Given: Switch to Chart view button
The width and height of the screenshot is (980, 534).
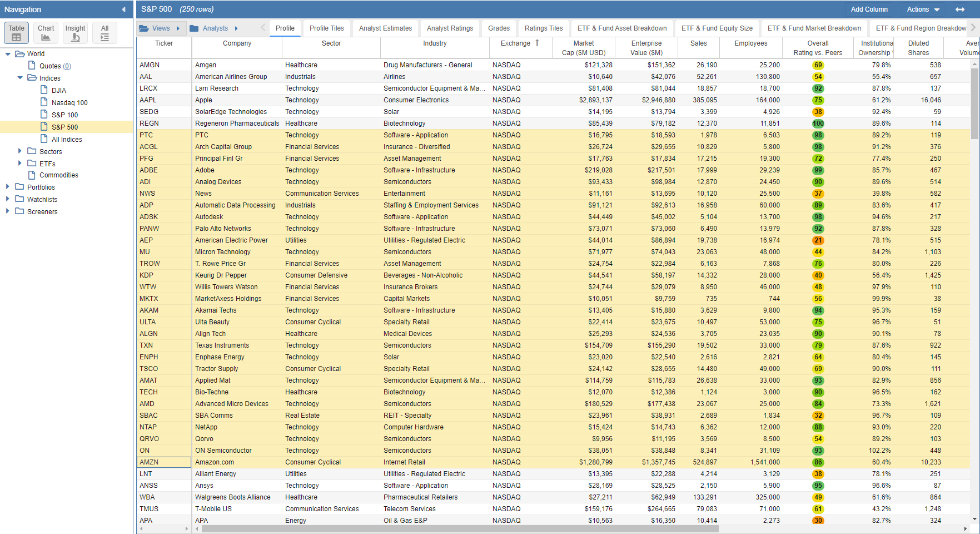Looking at the screenshot, I should (46, 33).
